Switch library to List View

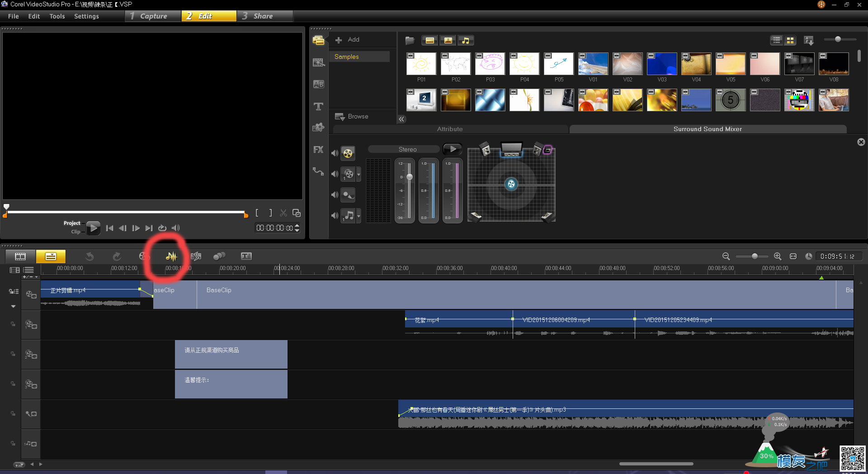tap(777, 40)
